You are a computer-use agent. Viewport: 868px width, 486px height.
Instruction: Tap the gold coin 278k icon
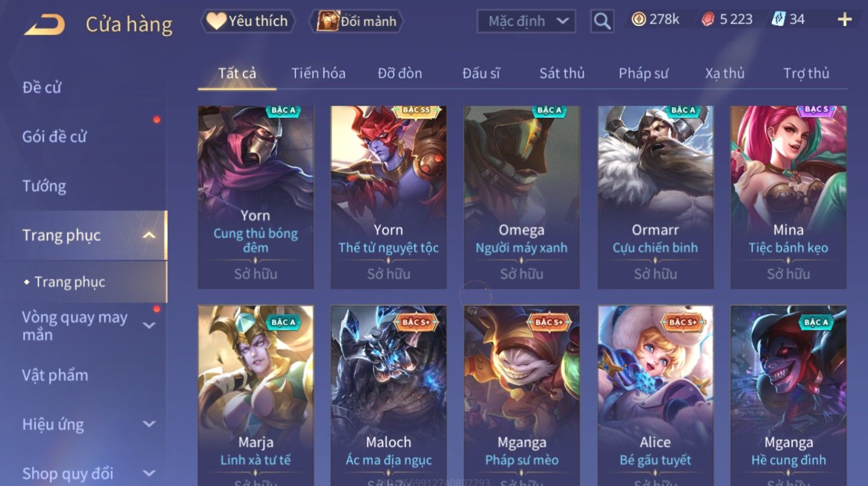[x=639, y=20]
